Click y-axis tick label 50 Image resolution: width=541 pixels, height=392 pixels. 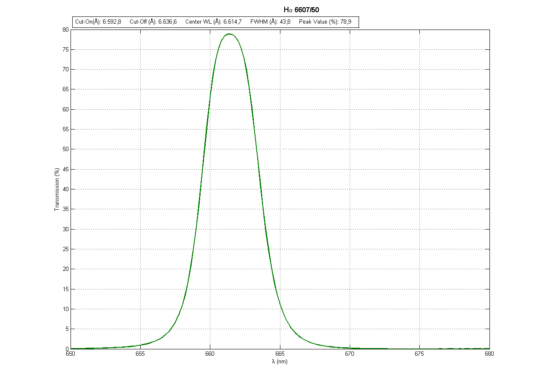(65, 149)
